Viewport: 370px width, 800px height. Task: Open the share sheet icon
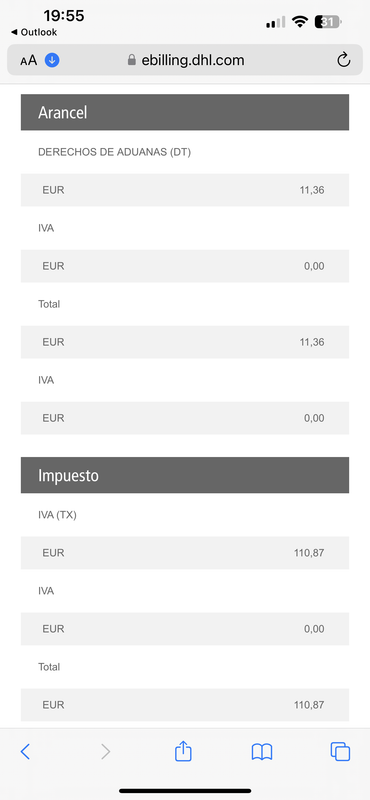pos(183,751)
